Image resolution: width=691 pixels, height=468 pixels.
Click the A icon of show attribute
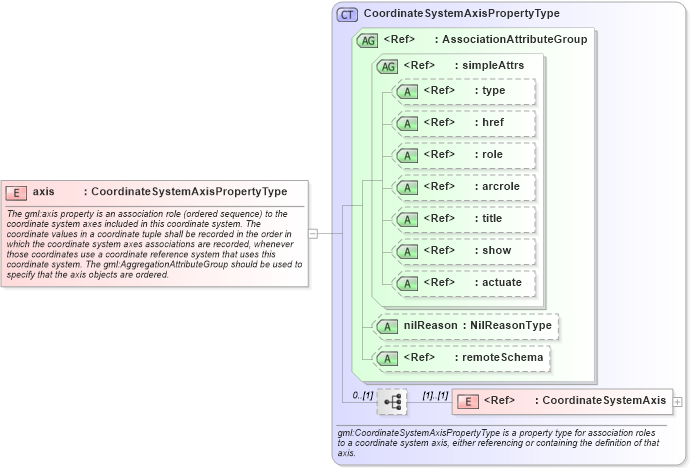407,252
